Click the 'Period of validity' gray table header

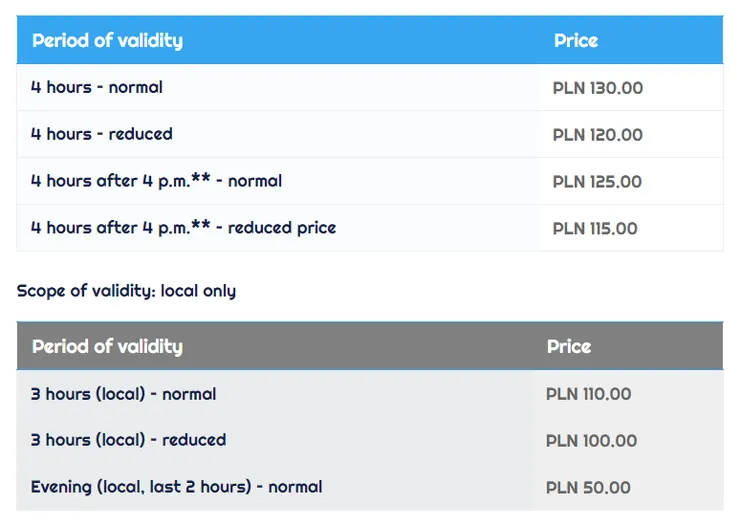[x=107, y=347]
